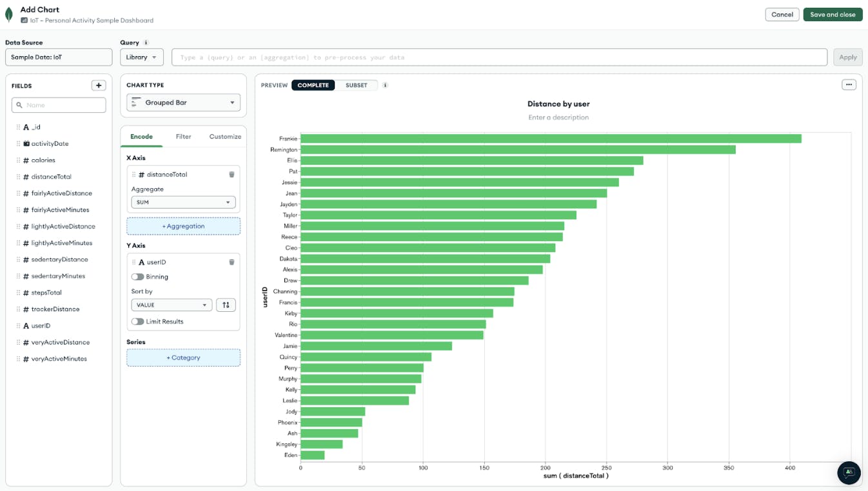Click the number icon beside calories
Screen dimensions: 868x491
[x=26, y=160]
